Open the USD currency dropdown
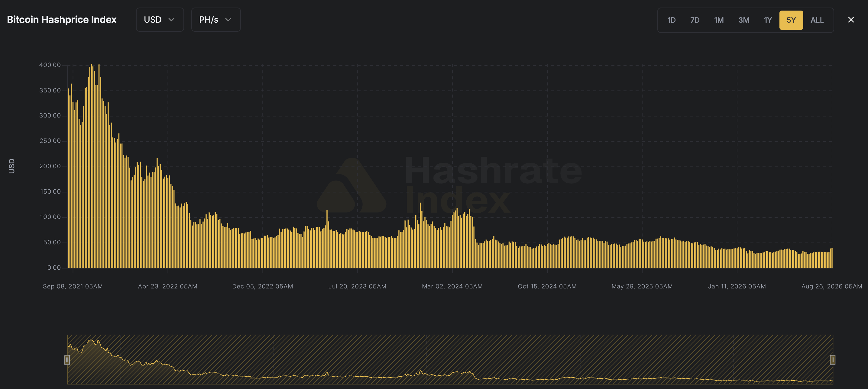868x389 pixels. (x=160, y=20)
